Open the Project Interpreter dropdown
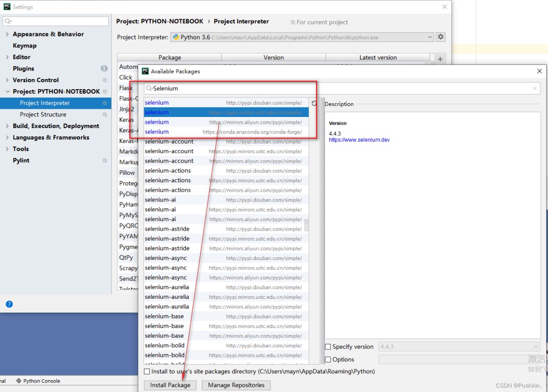 tap(302, 37)
